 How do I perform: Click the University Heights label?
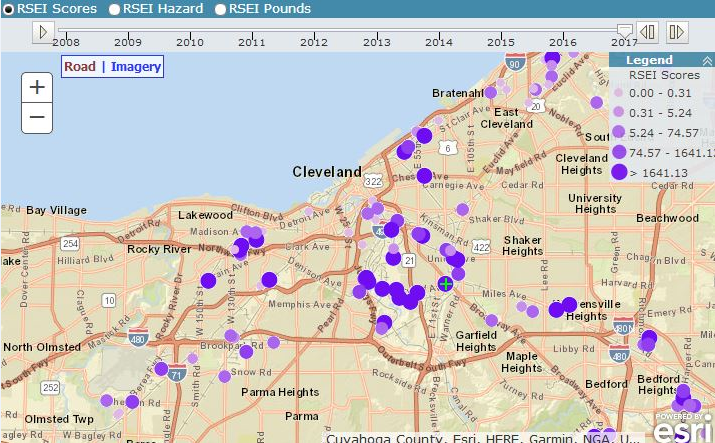point(595,204)
